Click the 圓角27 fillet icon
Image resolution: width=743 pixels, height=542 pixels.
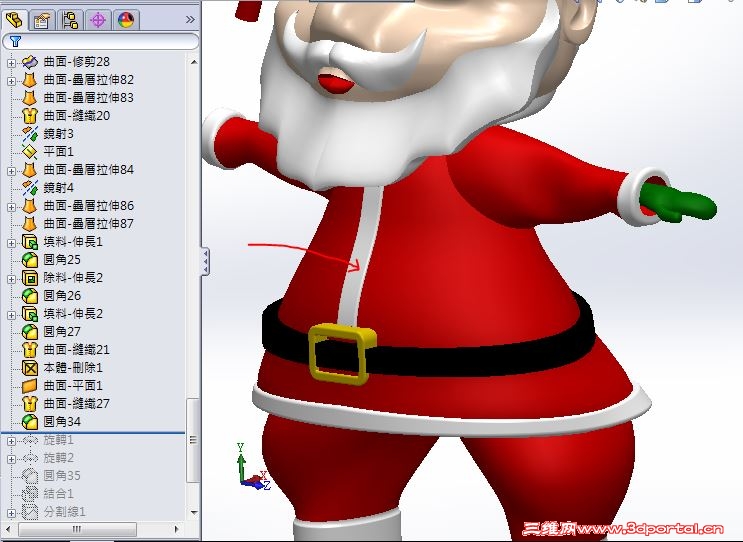[x=30, y=332]
